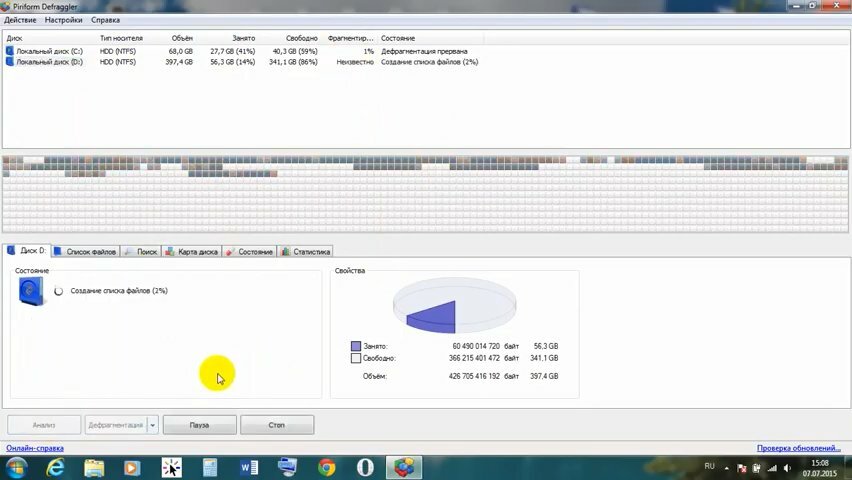
Task: Click the Defraggler taskbar icon
Action: (404, 467)
